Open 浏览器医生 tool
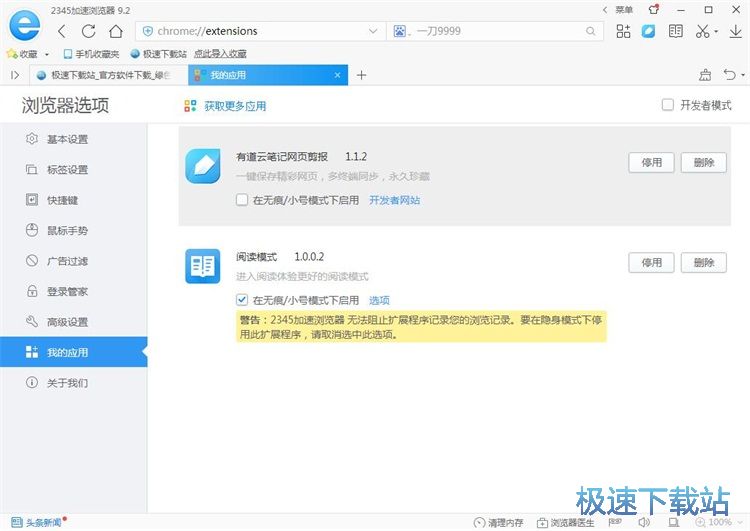The width and height of the screenshot is (750, 531). [566, 522]
